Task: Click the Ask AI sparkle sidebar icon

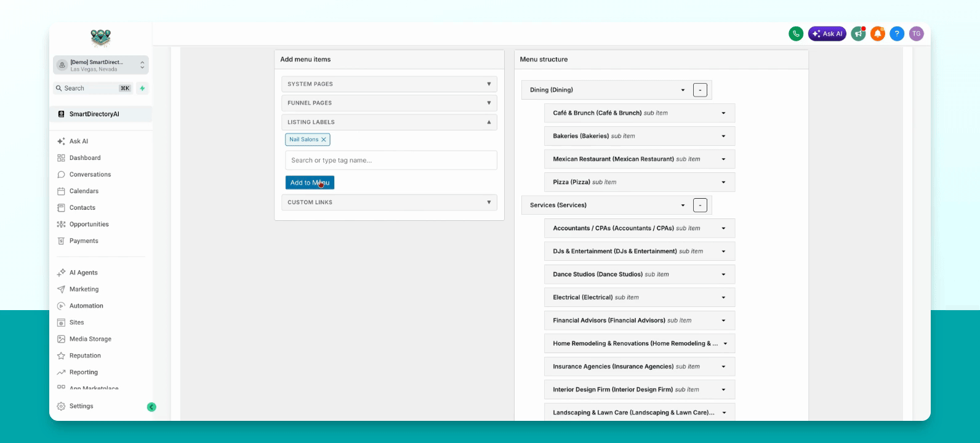Action: click(61, 142)
